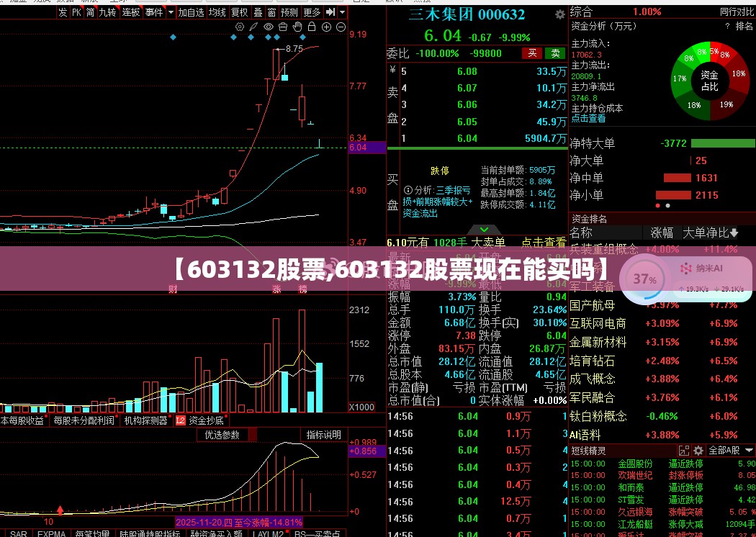This screenshot has width=756, height=537.
Task: Click the PK compare button
Action: pyautogui.click(x=76, y=12)
